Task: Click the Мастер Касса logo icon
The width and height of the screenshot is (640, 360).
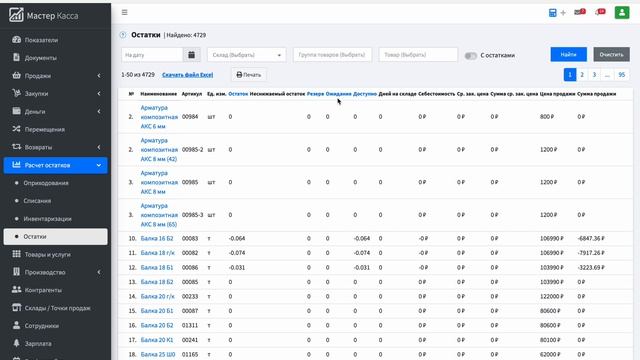Action: tap(16, 15)
